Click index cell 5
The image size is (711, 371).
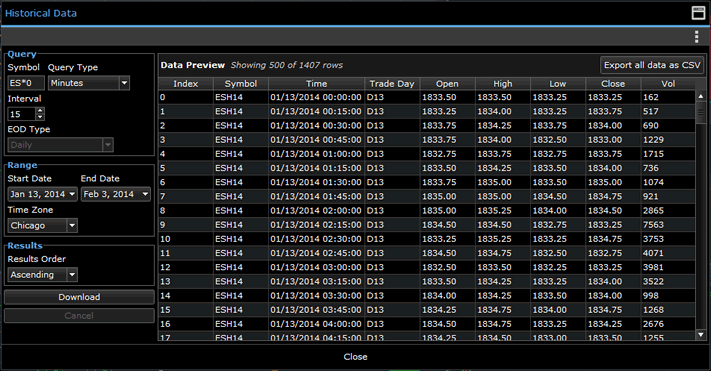point(185,168)
